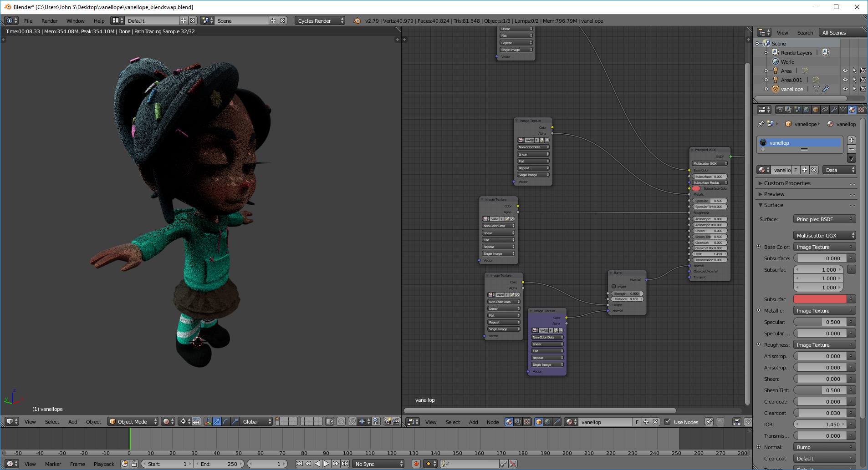868x470 pixels.
Task: Open the Playback menu in timeline
Action: click(x=104, y=464)
